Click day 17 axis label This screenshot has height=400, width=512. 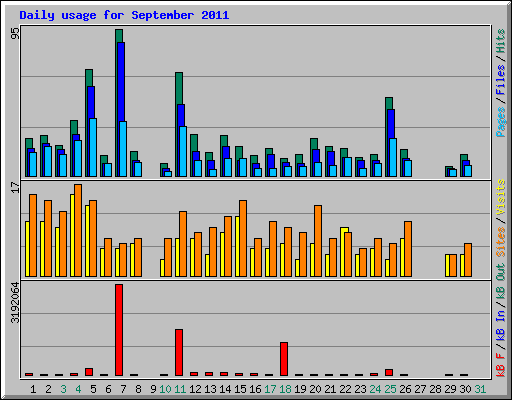(270, 389)
